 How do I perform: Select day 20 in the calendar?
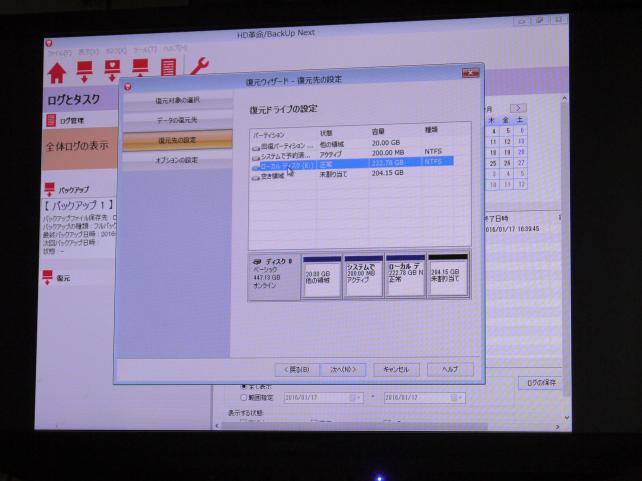[521, 151]
